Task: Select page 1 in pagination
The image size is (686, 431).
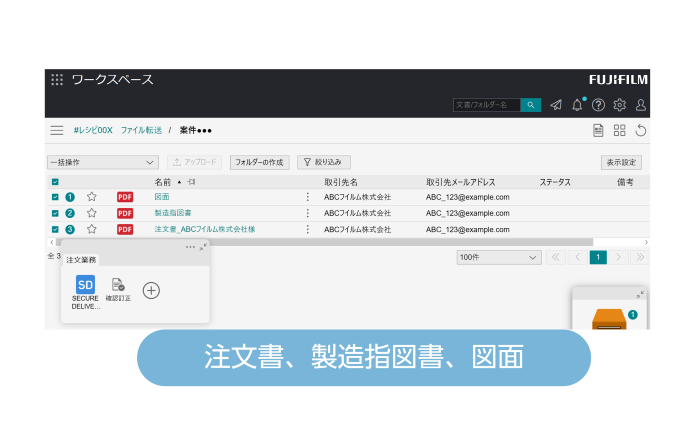Action: point(598,257)
